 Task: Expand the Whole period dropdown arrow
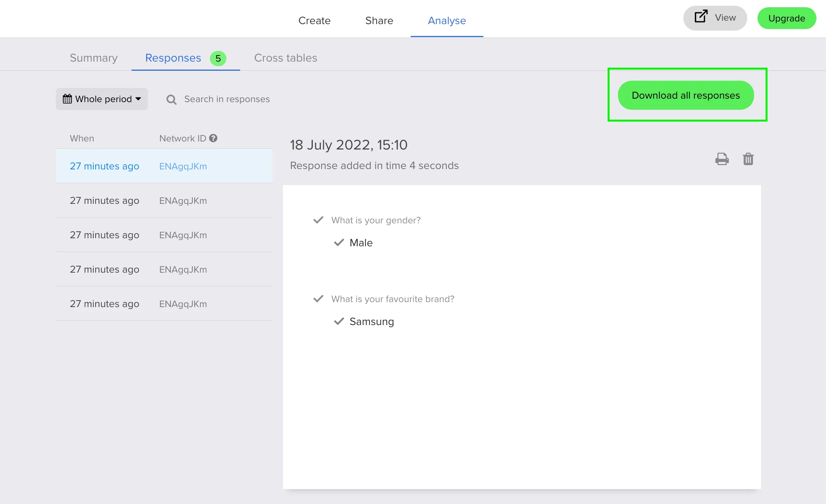(x=138, y=99)
